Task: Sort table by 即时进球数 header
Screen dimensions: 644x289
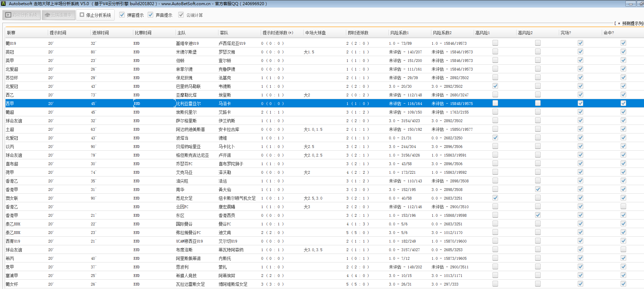Action: coord(358,33)
